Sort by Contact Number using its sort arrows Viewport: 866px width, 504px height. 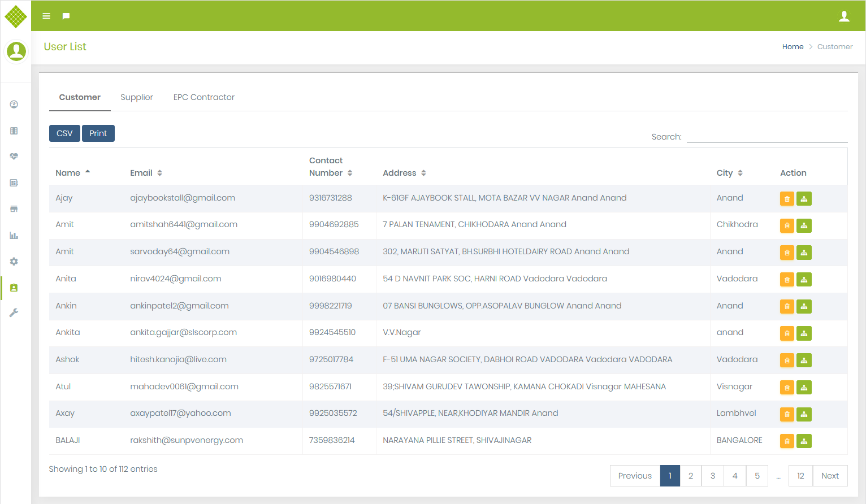coord(350,172)
